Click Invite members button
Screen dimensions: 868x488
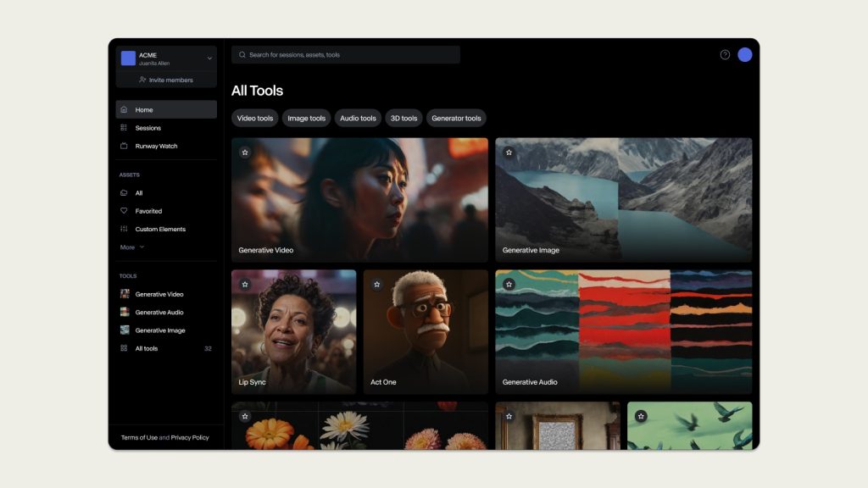tap(166, 80)
